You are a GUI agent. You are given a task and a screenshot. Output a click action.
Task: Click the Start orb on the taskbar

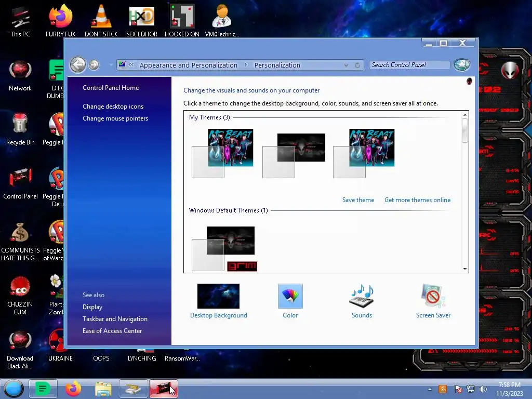[x=14, y=389]
